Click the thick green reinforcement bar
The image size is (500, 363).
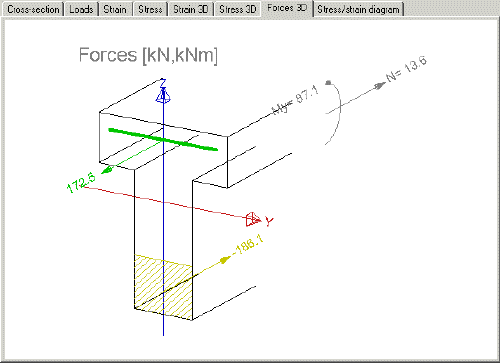tap(163, 139)
